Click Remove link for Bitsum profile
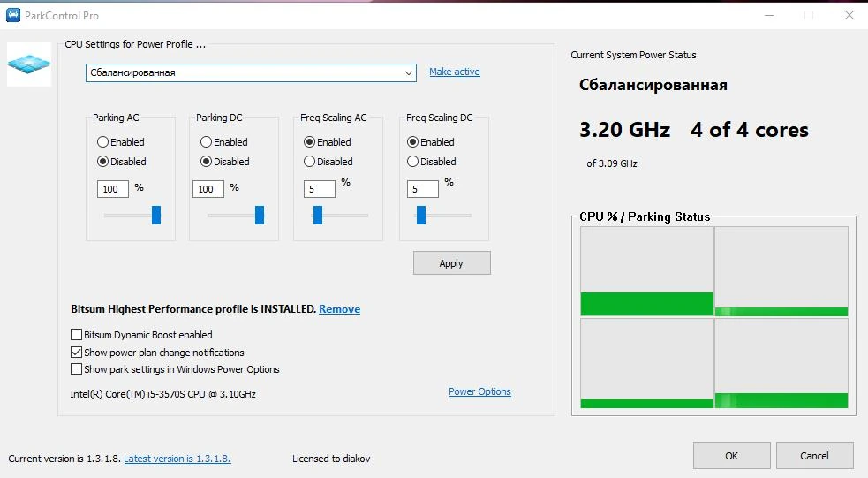This screenshot has height=478, width=868. click(x=339, y=309)
